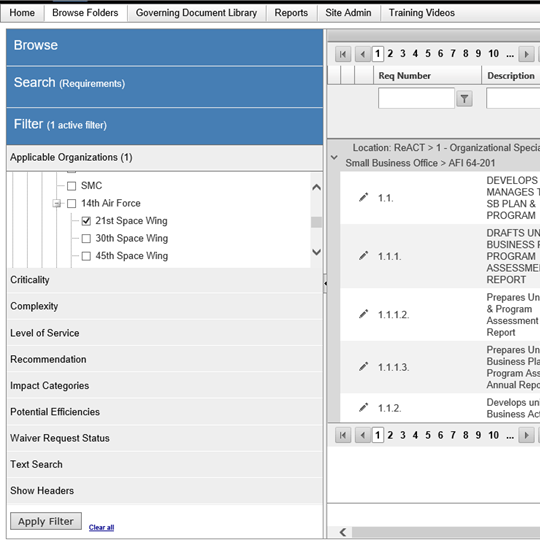540x540 pixels.
Task: Go to next page in bottom pager
Action: tap(526, 435)
